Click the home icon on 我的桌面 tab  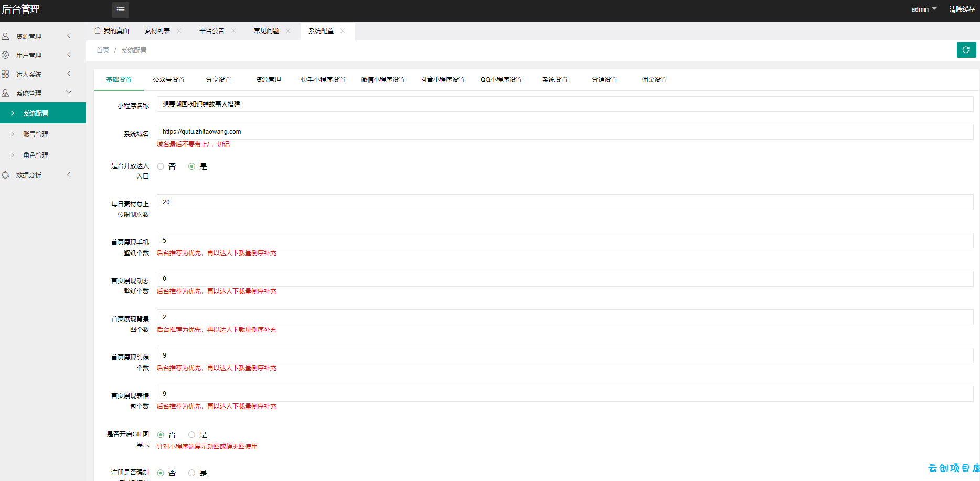click(98, 30)
